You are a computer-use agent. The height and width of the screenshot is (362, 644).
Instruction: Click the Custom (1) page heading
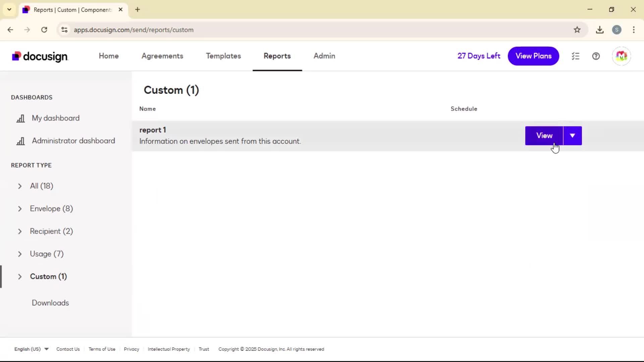(171, 90)
